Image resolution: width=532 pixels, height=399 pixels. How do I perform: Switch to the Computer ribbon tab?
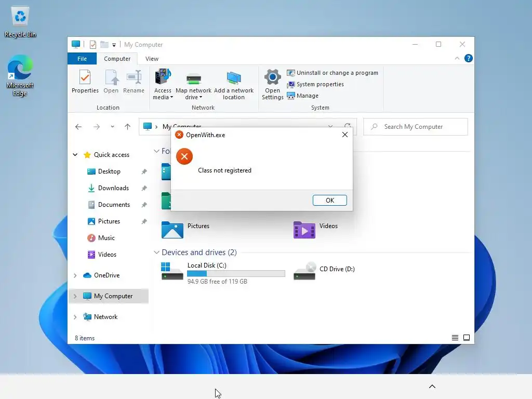[117, 59]
